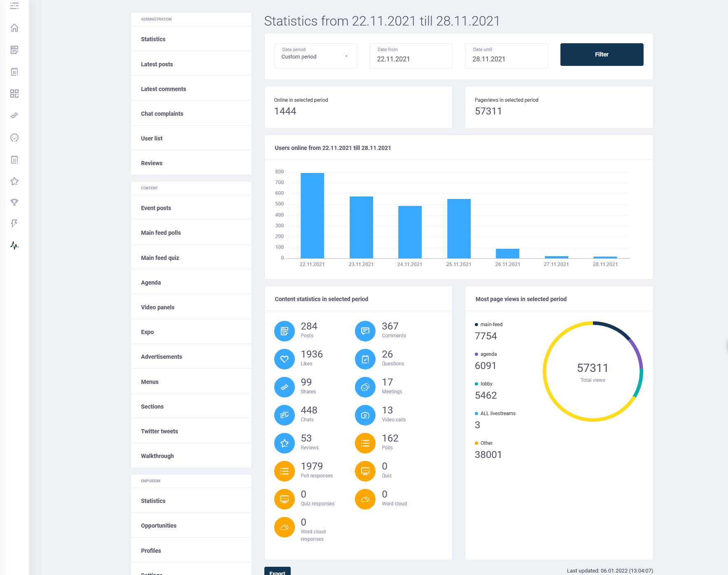Open the statistics pulse icon in sidebar
Viewport: 728px width, 575px height.
click(14, 245)
